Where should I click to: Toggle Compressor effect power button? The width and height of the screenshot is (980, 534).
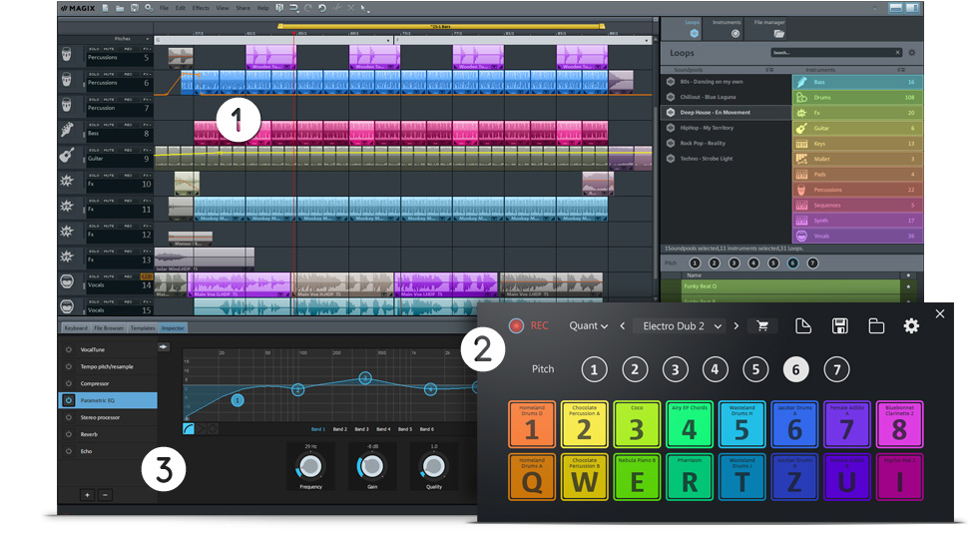(69, 383)
